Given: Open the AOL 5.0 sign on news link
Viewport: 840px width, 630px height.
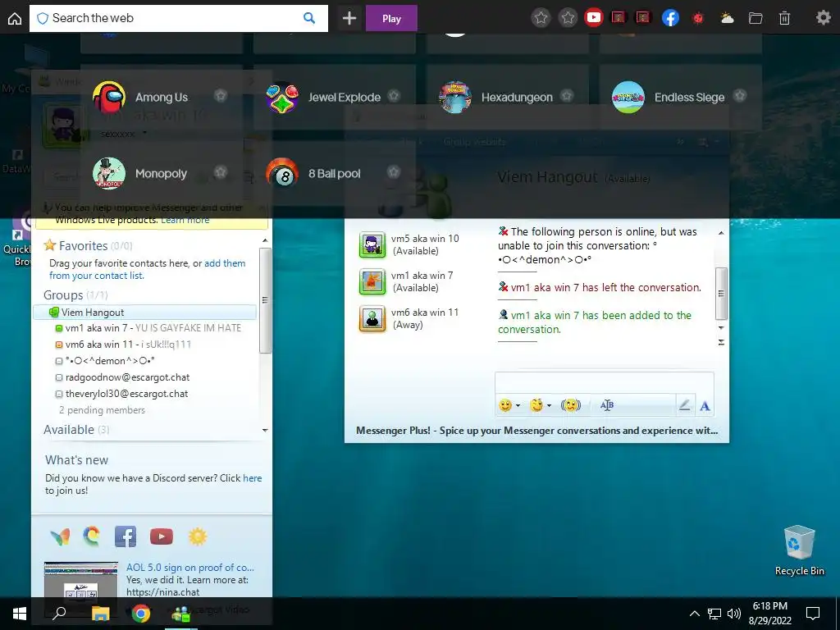Looking at the screenshot, I should coord(190,568).
